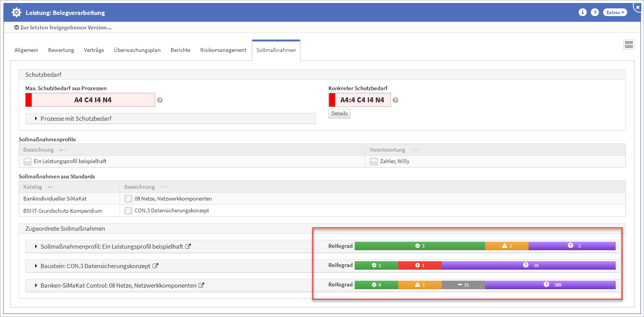Open external link icon for Sollmaßnahmenprofil row
Viewport: 644px width, 317px height.
click(188, 246)
